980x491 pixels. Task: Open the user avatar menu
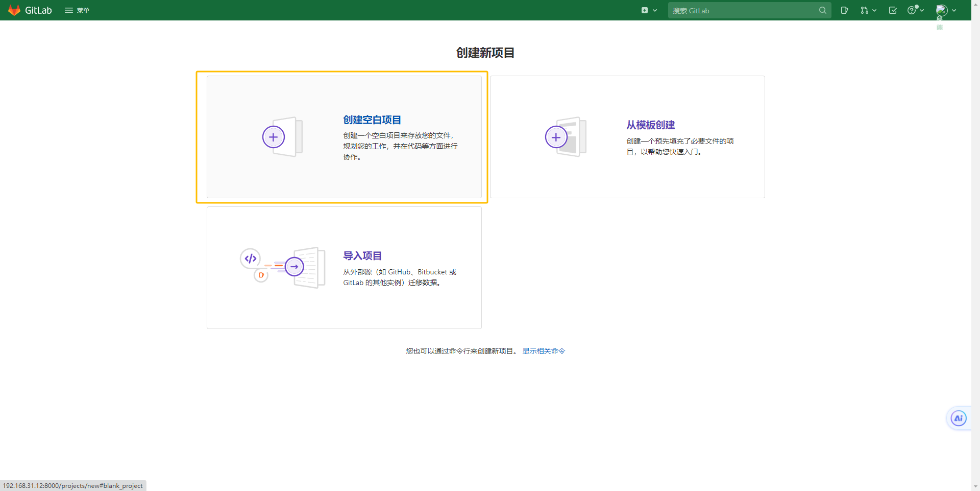tap(946, 10)
